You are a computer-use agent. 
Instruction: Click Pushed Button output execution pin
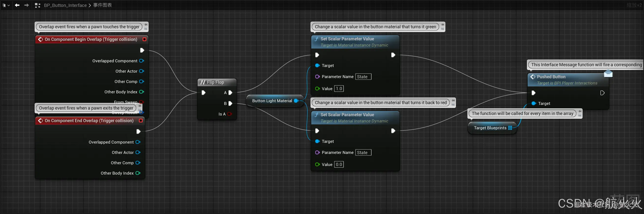tap(602, 93)
